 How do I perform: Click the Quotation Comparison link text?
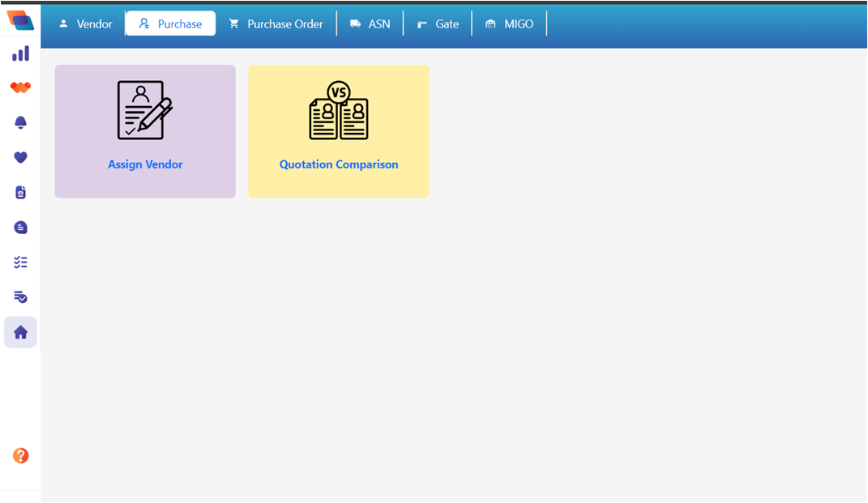point(339,164)
